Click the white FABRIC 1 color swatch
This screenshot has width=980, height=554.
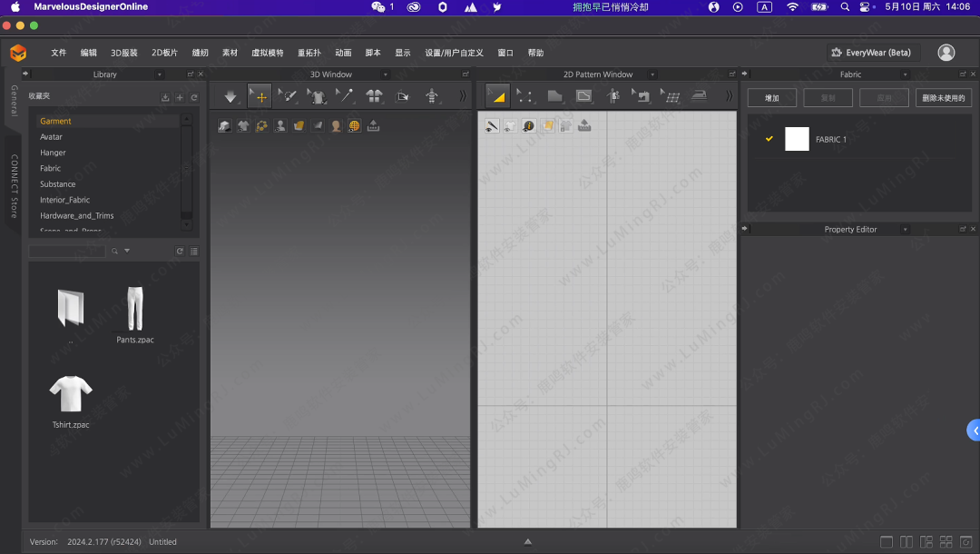[x=797, y=139]
